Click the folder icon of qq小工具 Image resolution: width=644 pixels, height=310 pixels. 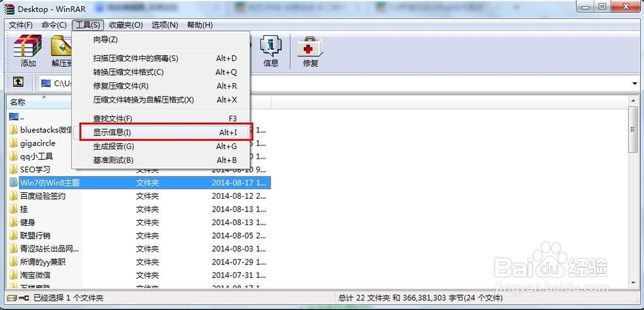click(14, 156)
